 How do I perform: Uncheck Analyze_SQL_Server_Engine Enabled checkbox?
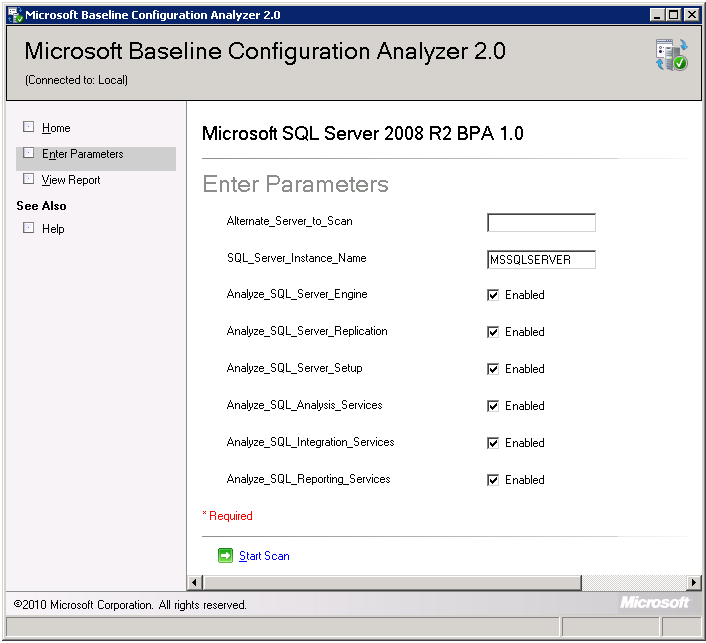493,295
